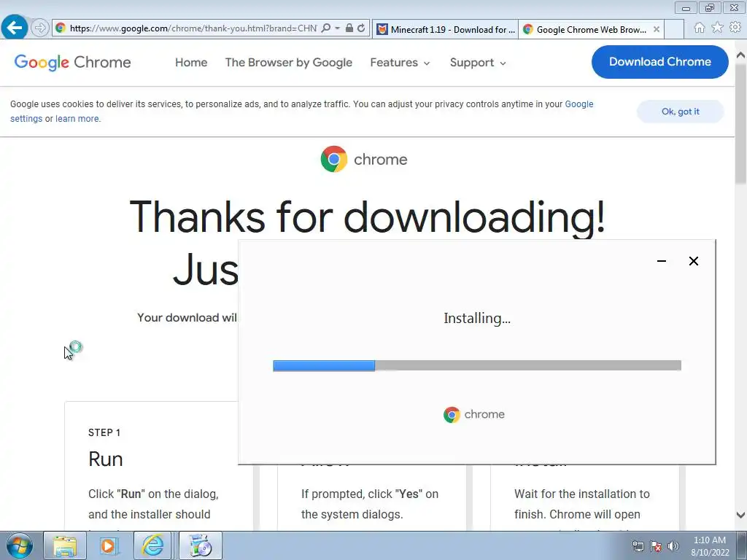Close the Google Chrome Web Browser tab
Screen dimensions: 747x560
[x=657, y=29]
